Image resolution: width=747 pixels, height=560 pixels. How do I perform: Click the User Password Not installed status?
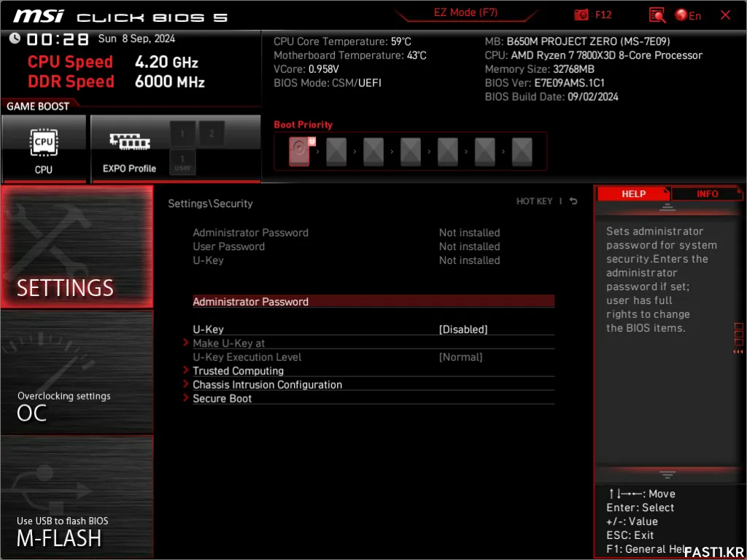pyautogui.click(x=469, y=246)
